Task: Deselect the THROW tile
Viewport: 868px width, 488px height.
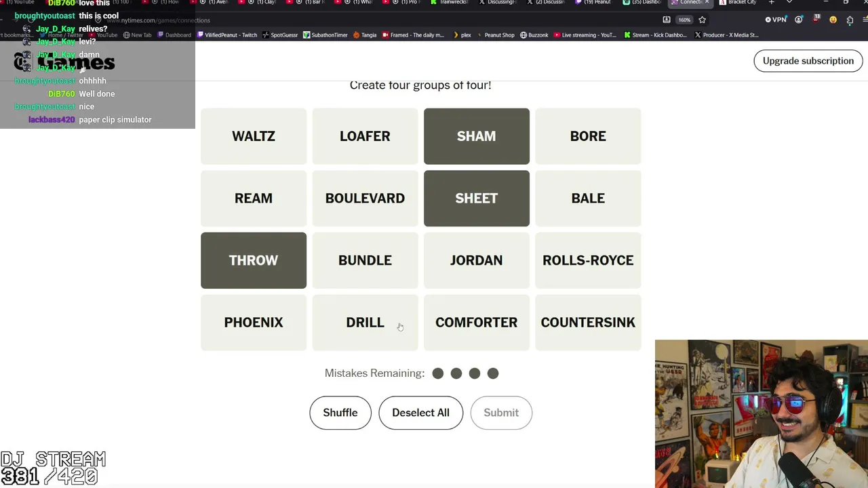Action: (254, 260)
